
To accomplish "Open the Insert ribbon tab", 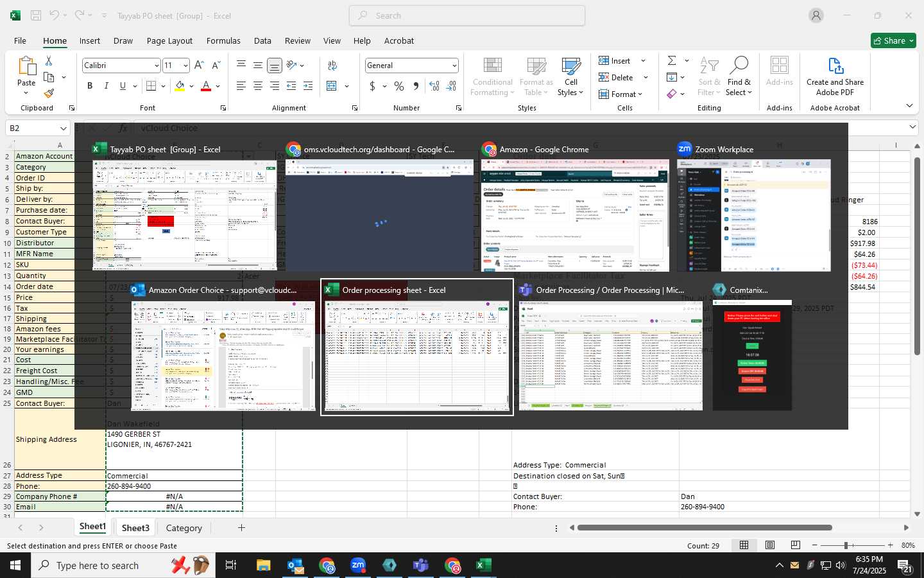I will click(90, 40).
